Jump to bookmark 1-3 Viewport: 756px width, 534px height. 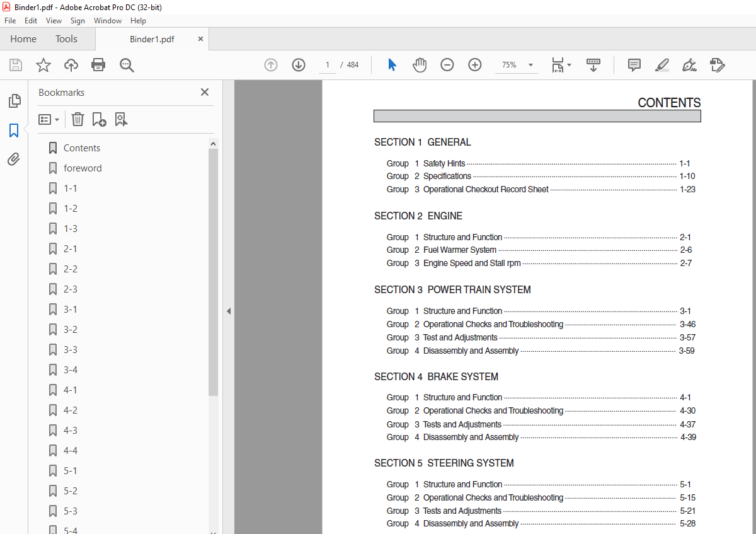pos(71,229)
